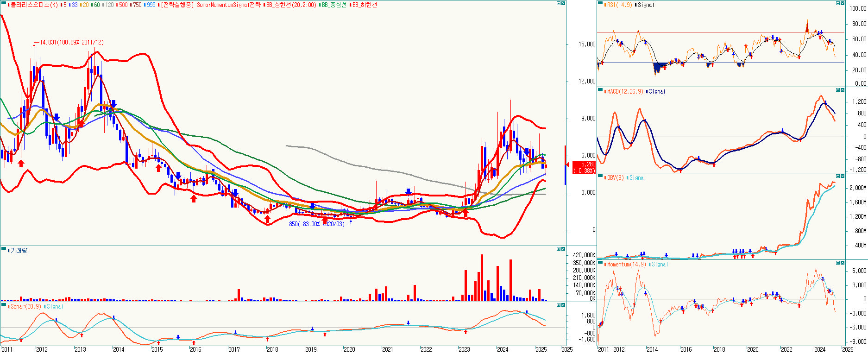Select the MACD(12,26,9) legend label
The width and height of the screenshot is (868, 354).
pyautogui.click(x=625, y=92)
